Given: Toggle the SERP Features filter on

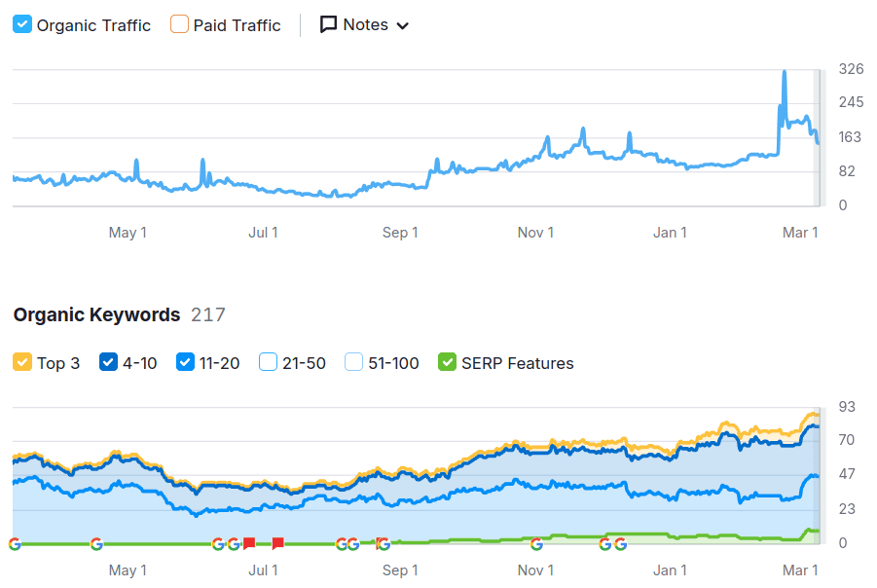Looking at the screenshot, I should [x=446, y=361].
